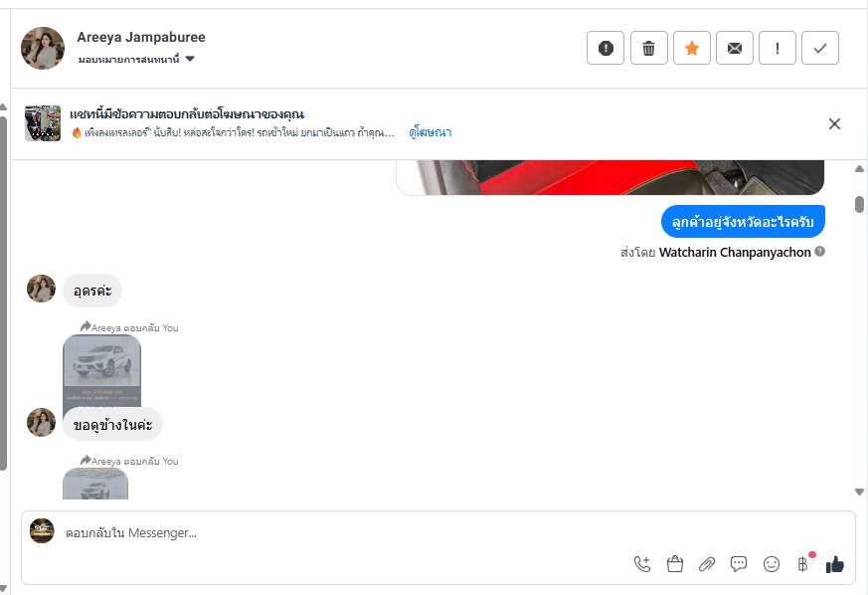868x595 pixels.
Task: Delete conversation using trash can icon
Action: 649,48
